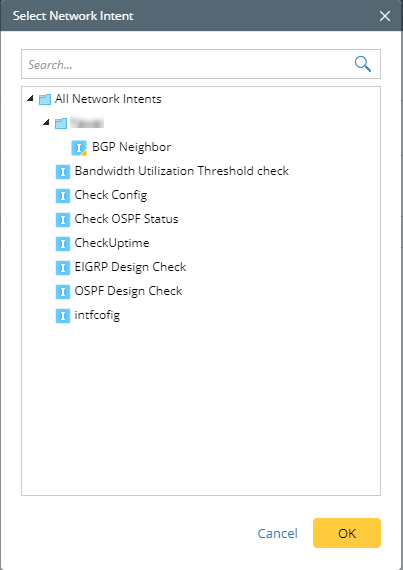Click into the Search input field
This screenshot has height=570, width=403.
(x=185, y=64)
